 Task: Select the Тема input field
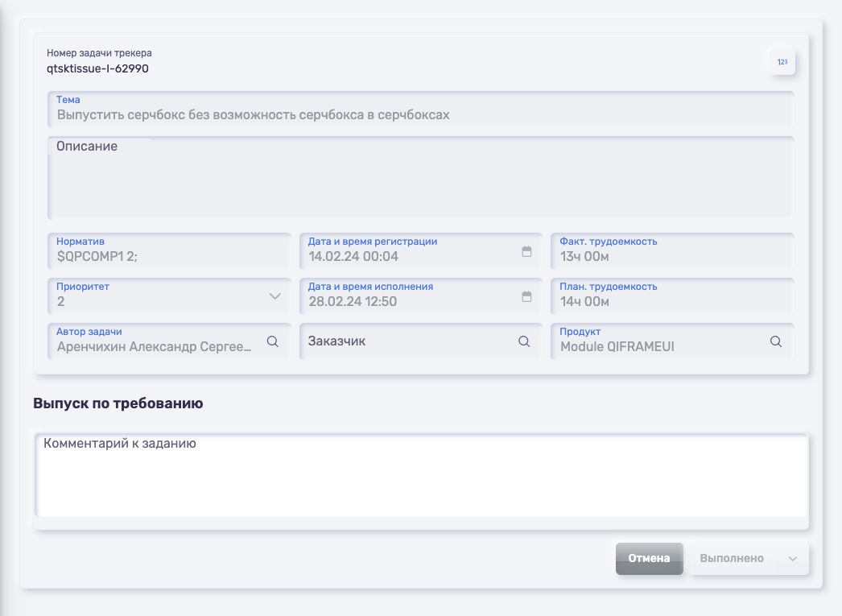tap(420, 114)
